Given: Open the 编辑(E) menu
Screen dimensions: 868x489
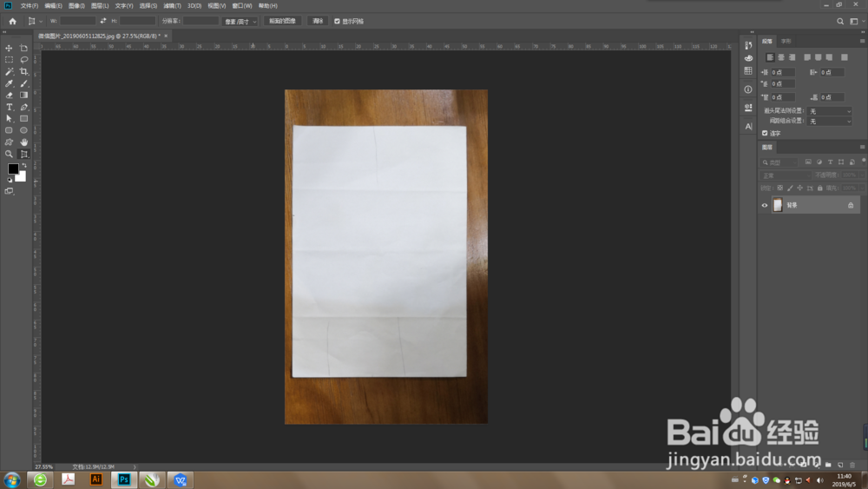Looking at the screenshot, I should pyautogui.click(x=53, y=5).
